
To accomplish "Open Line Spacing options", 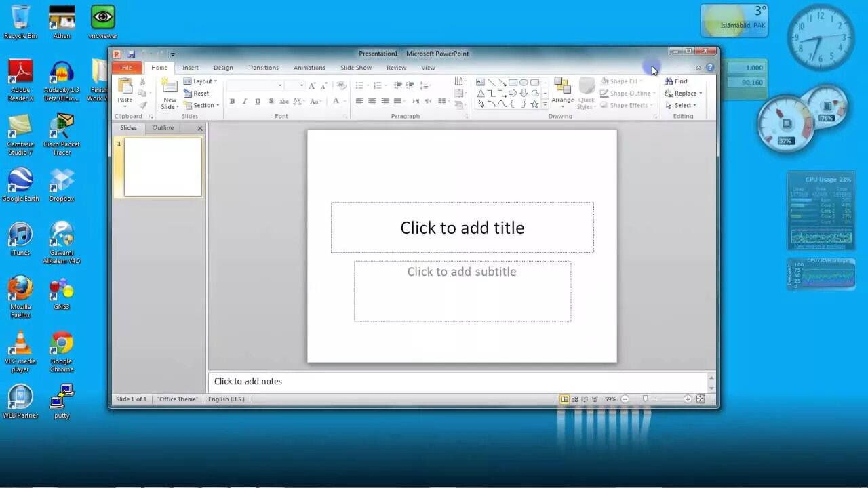I will point(425,85).
